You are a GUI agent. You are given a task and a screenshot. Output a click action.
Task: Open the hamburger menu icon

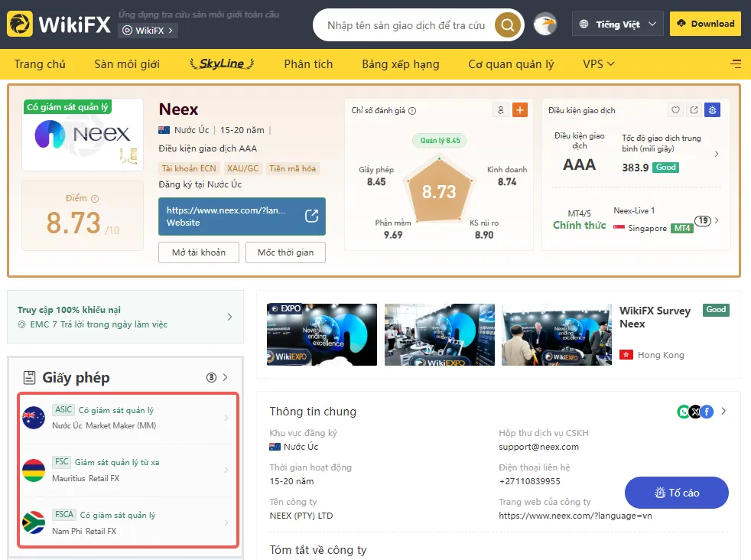pos(736,63)
